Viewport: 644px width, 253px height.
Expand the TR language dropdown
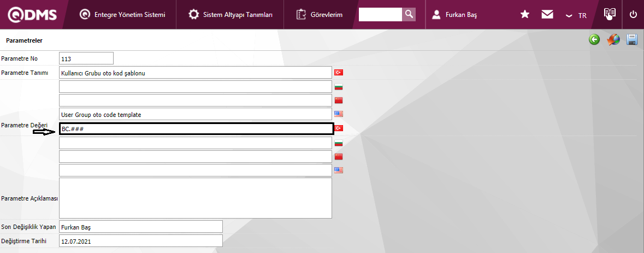576,15
